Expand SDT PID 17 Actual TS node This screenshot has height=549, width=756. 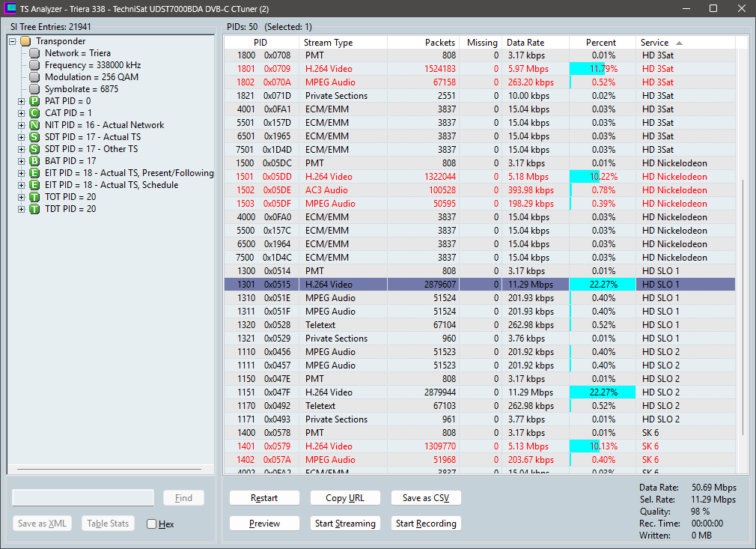[x=21, y=137]
